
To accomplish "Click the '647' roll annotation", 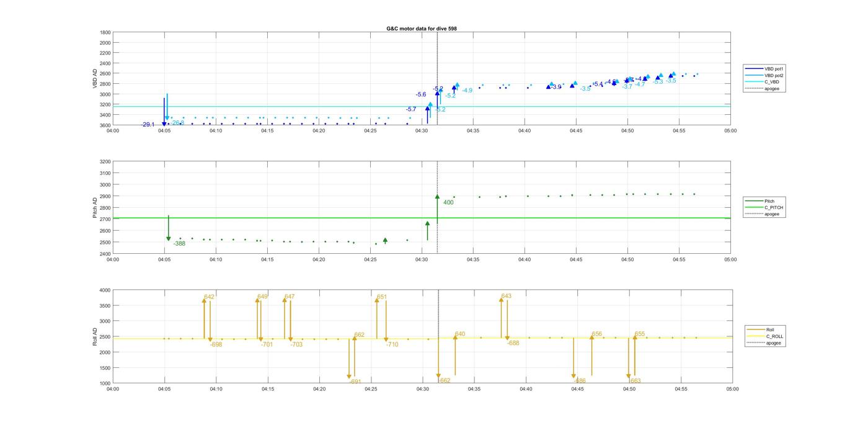I will pos(290,297).
